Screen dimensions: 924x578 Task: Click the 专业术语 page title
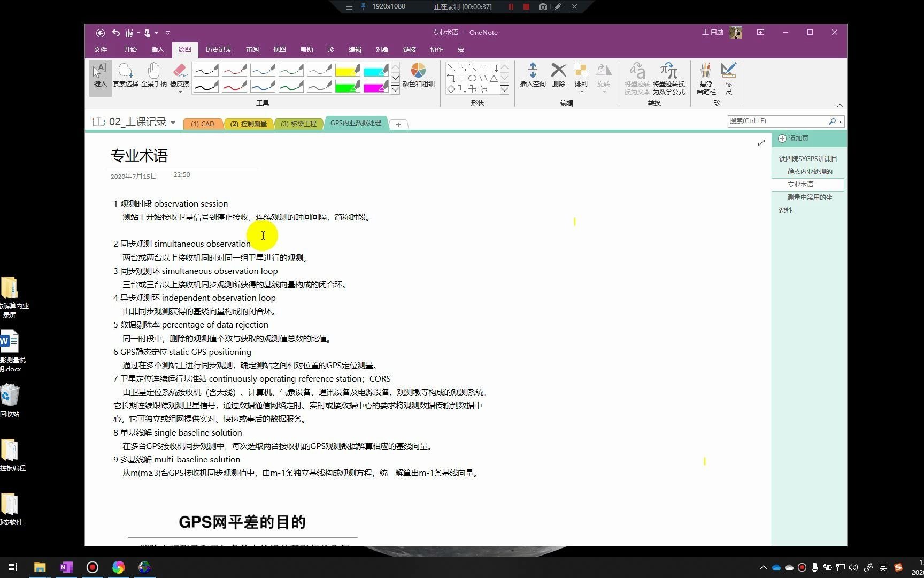[139, 156]
